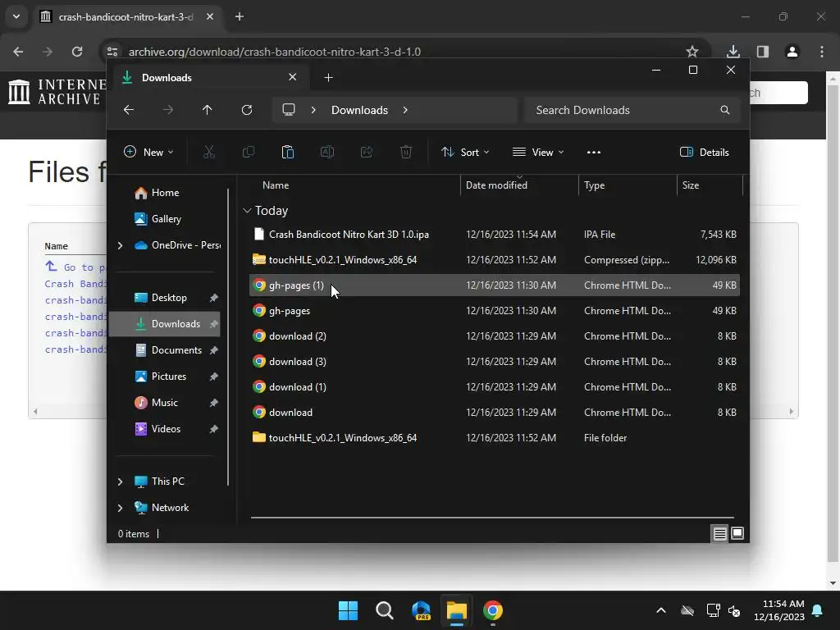Viewport: 840px width, 630px height.
Task: Open the See more ellipsis menu
Action: (594, 152)
